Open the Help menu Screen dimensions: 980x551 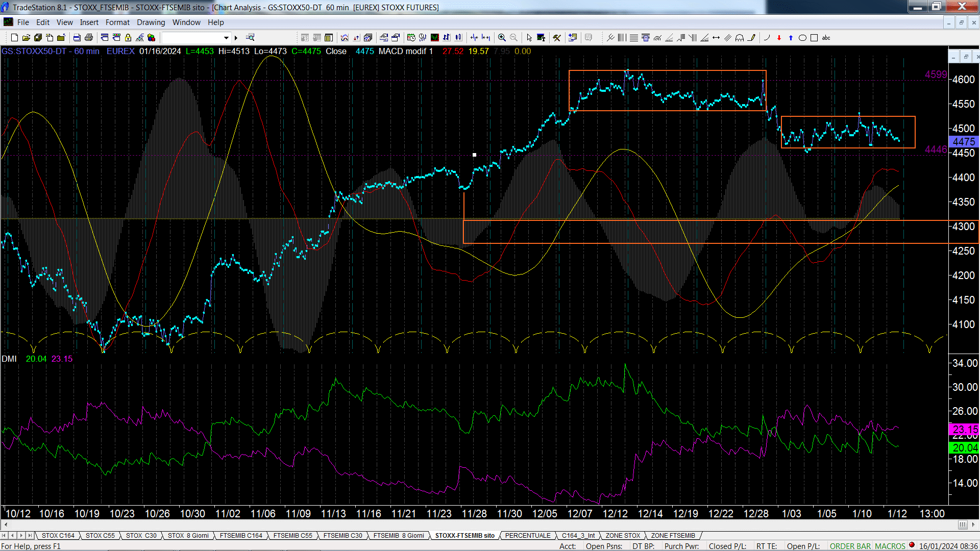pos(215,22)
